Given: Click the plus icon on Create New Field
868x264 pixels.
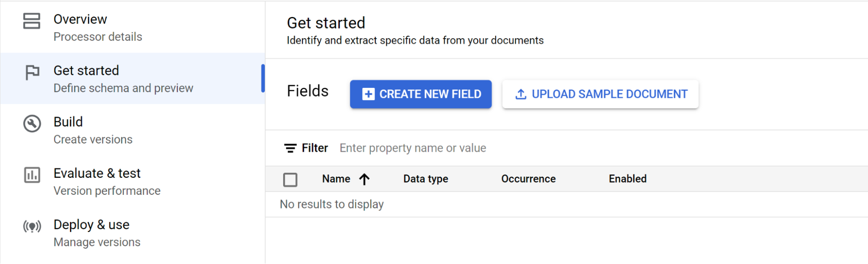Looking at the screenshot, I should coord(368,94).
